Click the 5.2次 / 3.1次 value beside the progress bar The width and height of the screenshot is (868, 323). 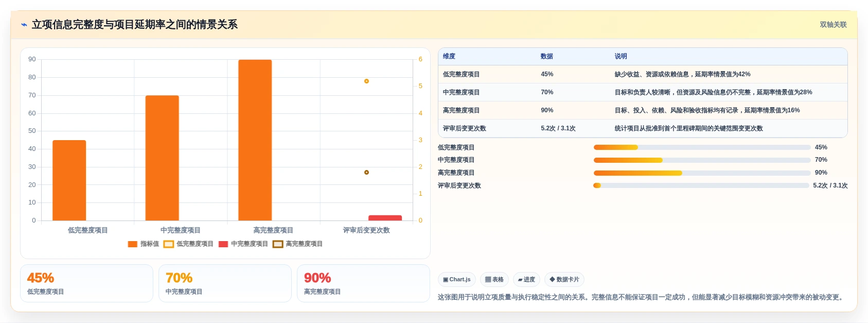pyautogui.click(x=830, y=186)
